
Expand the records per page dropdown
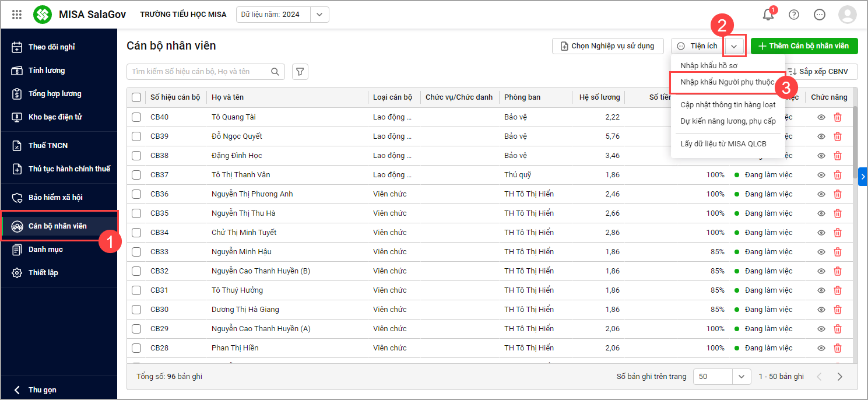741,377
